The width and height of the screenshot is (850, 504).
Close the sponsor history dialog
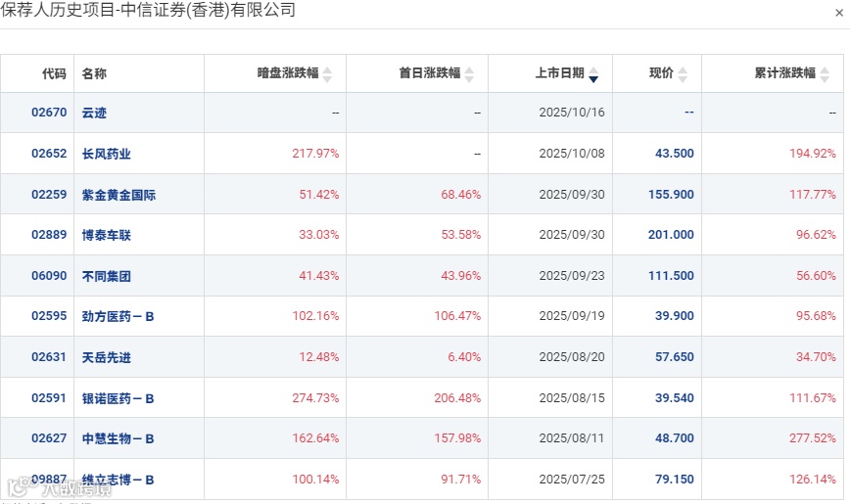pos(839,13)
